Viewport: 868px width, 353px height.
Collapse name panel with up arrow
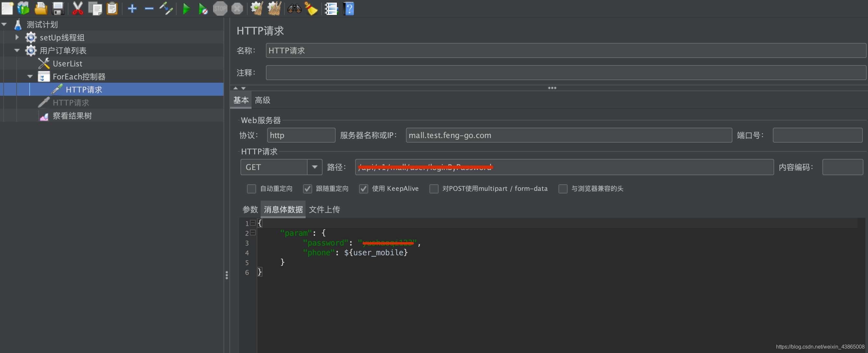[x=236, y=88]
